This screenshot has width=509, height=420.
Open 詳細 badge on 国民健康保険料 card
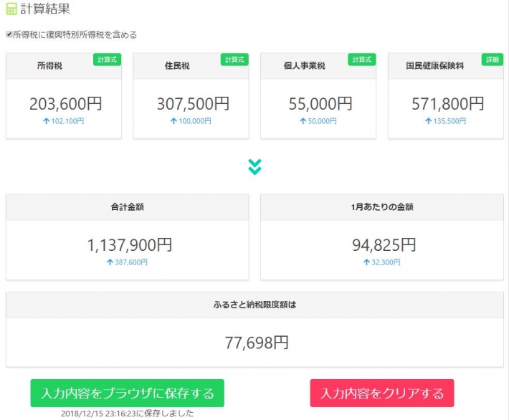click(x=493, y=59)
